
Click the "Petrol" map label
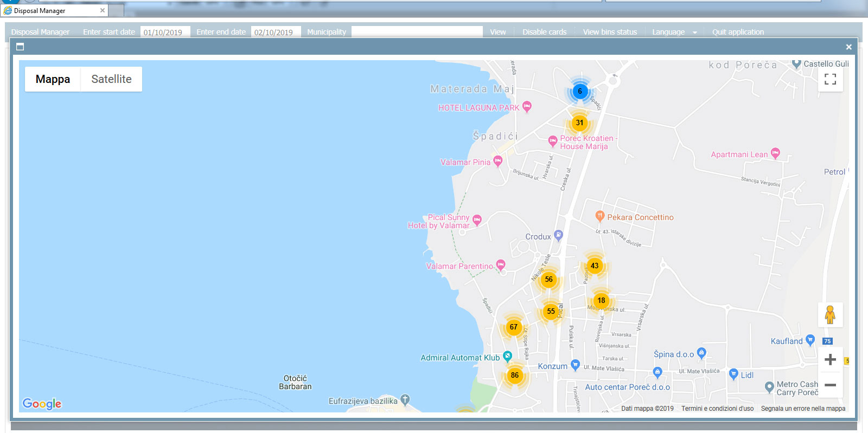pyautogui.click(x=834, y=172)
